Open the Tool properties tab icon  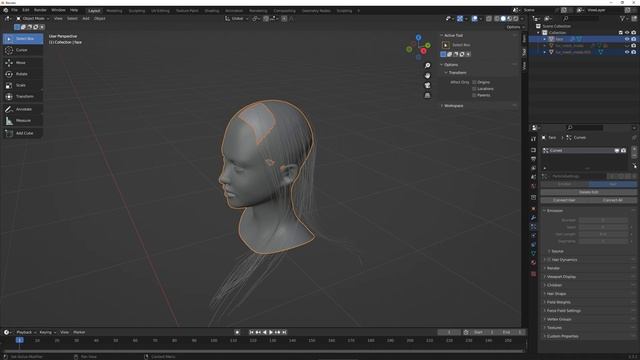[x=533, y=139]
